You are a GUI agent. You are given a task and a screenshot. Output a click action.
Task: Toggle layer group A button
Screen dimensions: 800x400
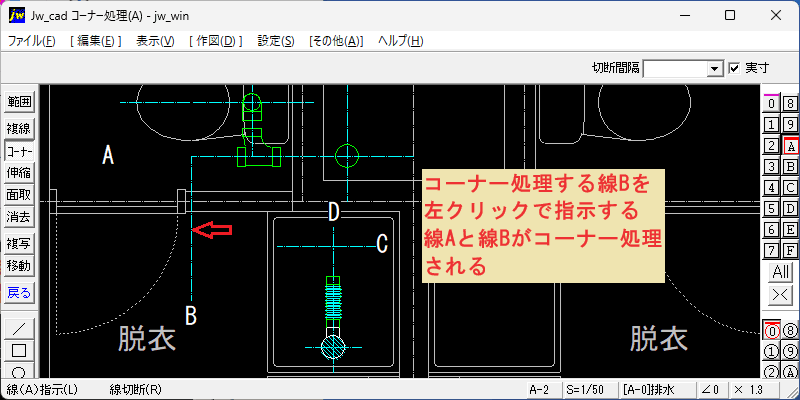click(790, 146)
